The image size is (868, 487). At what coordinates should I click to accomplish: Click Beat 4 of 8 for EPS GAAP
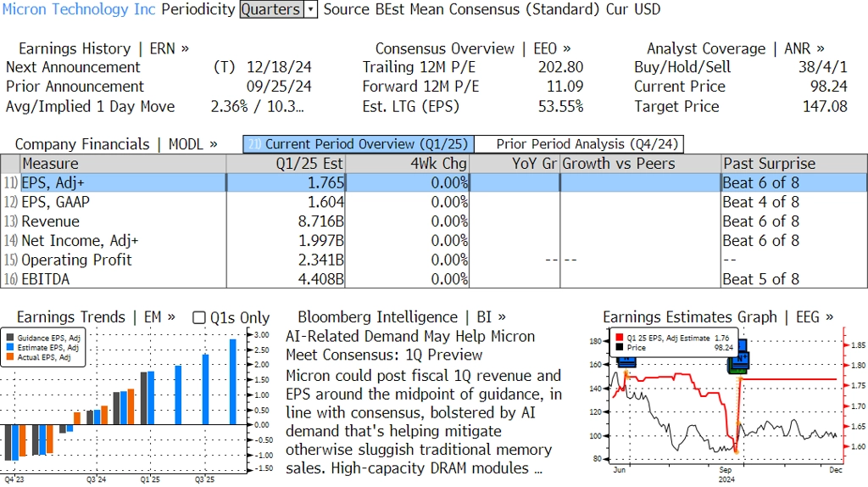761,202
